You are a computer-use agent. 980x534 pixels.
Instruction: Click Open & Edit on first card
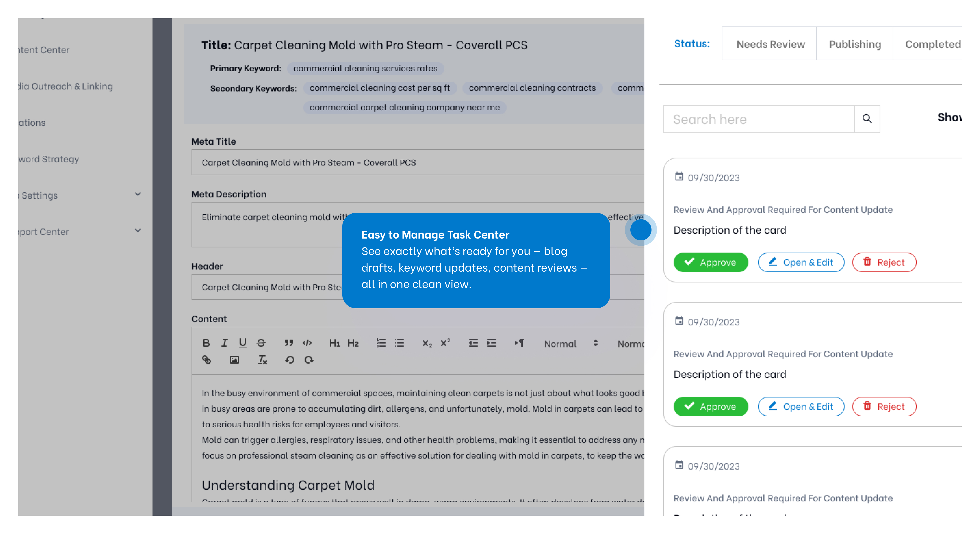click(801, 262)
